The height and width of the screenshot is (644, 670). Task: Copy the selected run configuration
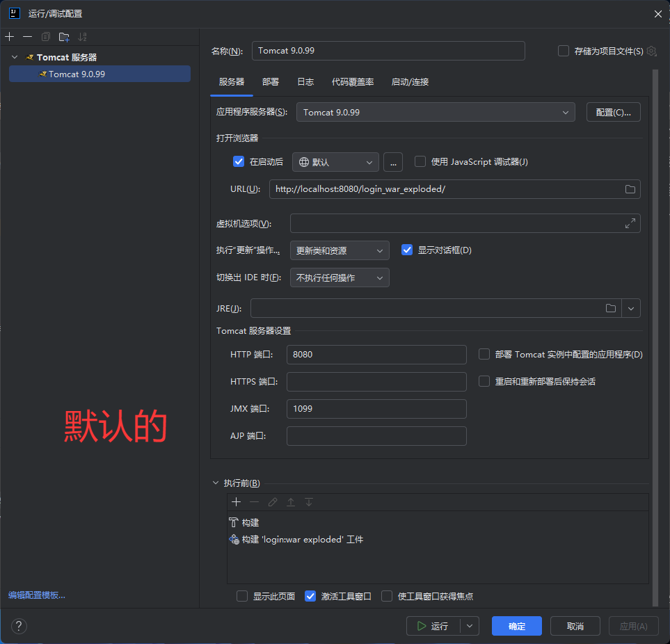[x=46, y=37]
